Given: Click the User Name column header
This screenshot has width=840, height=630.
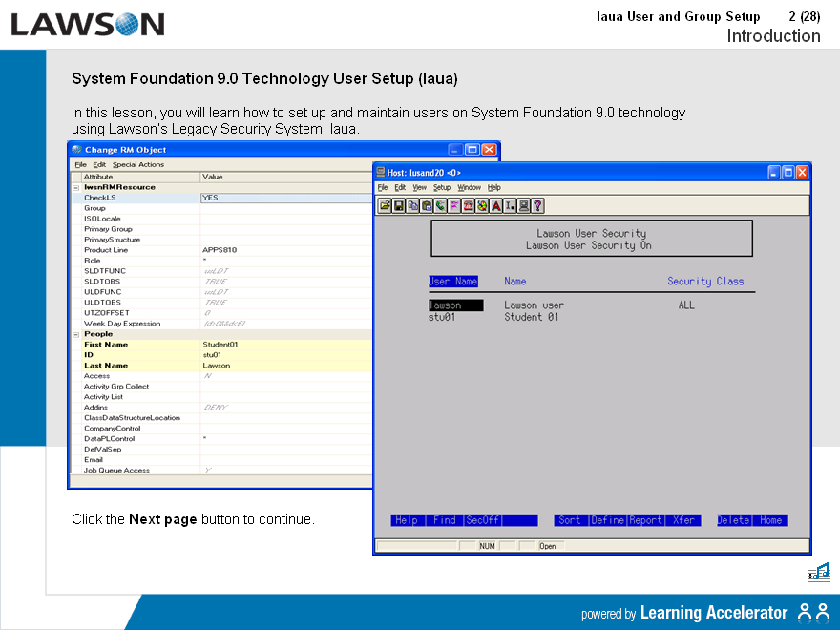Looking at the screenshot, I should [453, 282].
